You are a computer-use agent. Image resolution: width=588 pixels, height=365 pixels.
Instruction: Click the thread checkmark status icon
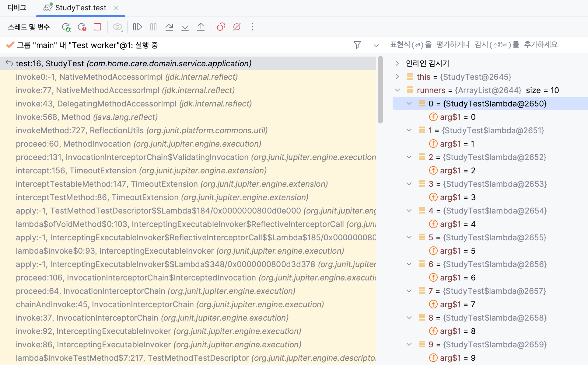[x=10, y=45]
